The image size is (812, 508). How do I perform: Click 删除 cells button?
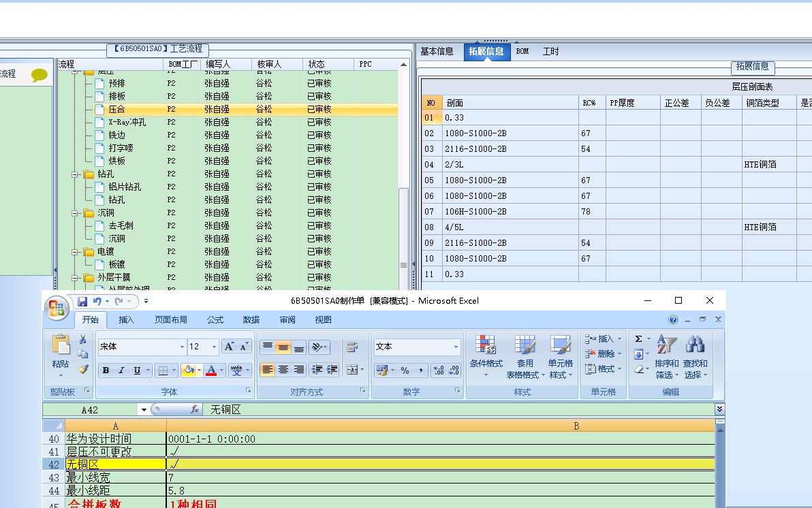pos(604,353)
